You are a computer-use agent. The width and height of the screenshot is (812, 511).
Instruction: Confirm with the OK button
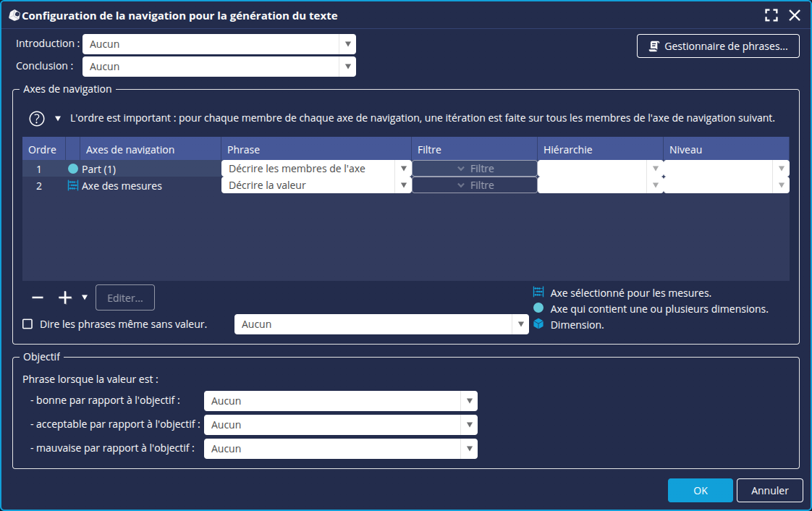(x=700, y=491)
